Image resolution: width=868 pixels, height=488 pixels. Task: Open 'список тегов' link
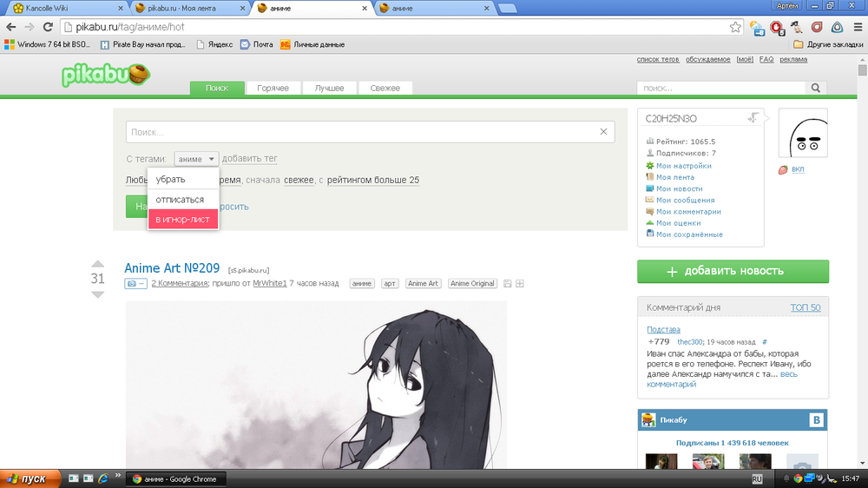tap(658, 59)
